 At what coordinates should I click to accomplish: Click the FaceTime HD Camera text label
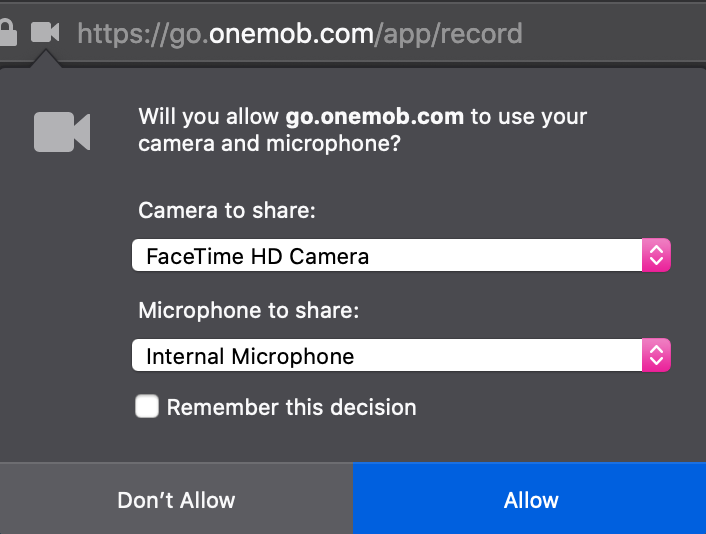point(258,256)
